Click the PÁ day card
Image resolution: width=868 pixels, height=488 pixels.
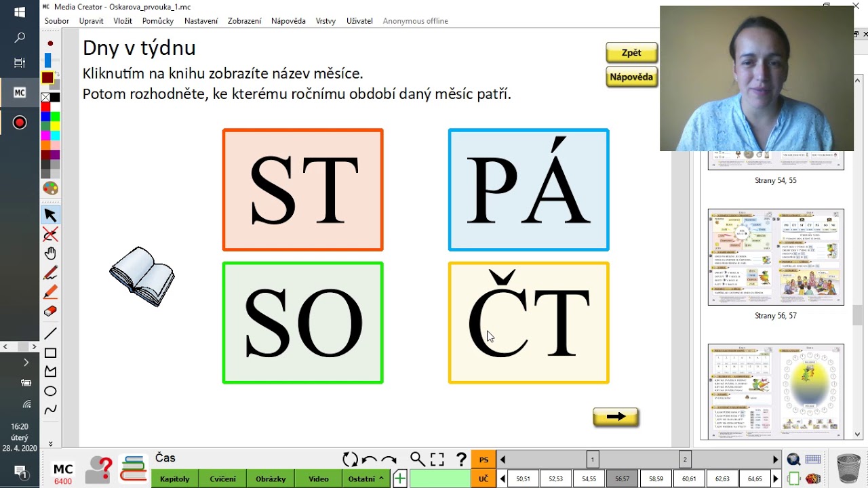coord(529,190)
